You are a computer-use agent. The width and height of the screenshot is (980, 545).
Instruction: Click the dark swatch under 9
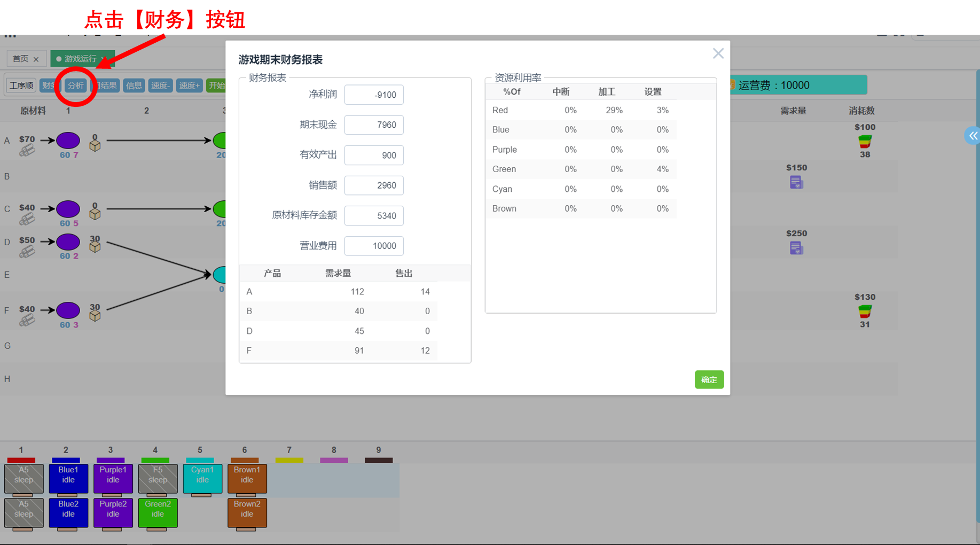click(x=379, y=460)
